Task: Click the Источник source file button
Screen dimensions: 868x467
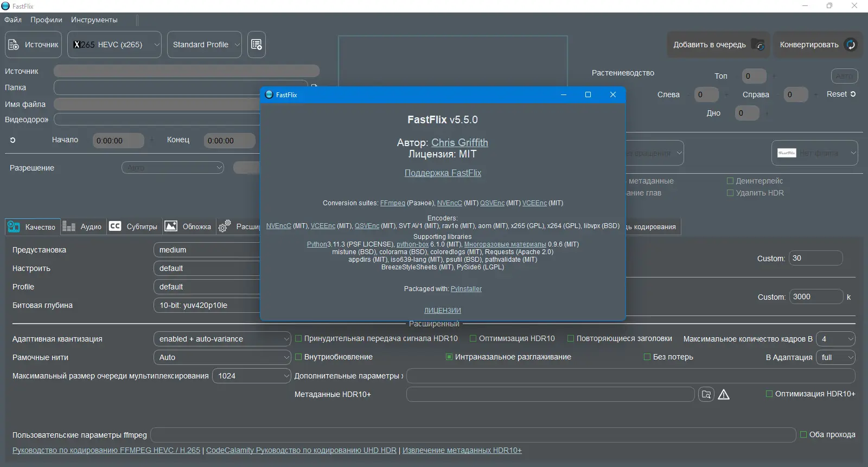Action: (34, 45)
